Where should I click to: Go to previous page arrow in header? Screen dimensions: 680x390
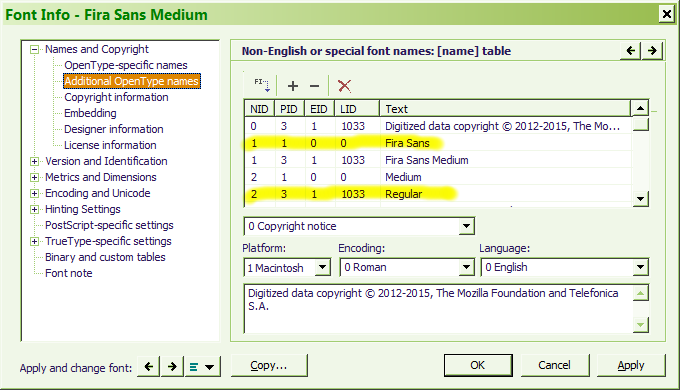[631, 51]
